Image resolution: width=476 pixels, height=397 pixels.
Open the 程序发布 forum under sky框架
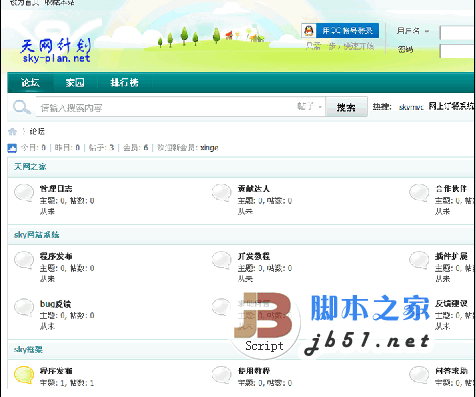point(56,371)
